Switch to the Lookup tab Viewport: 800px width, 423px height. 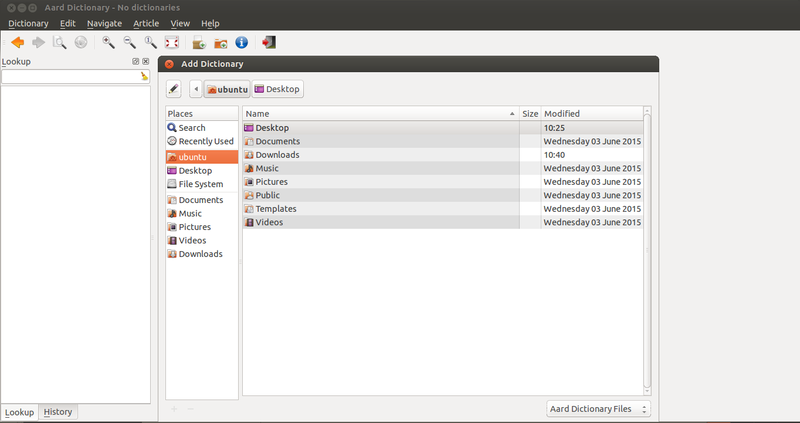click(x=19, y=412)
